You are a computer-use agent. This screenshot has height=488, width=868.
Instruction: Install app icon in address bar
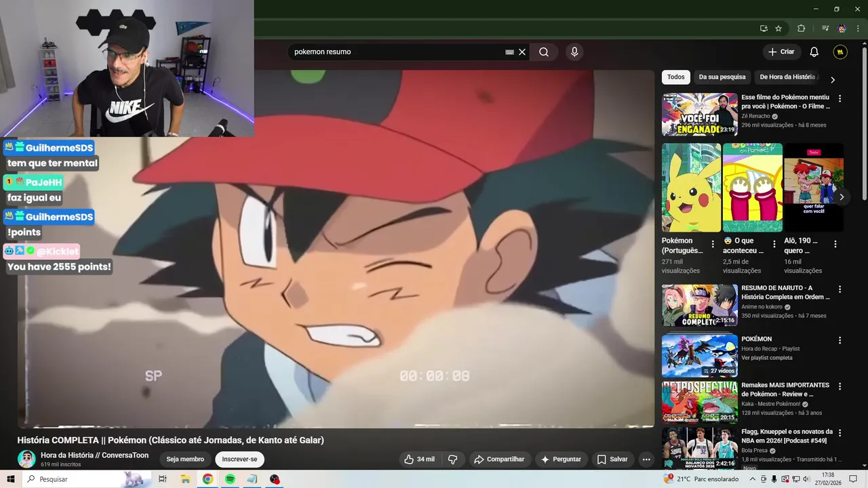764,28
